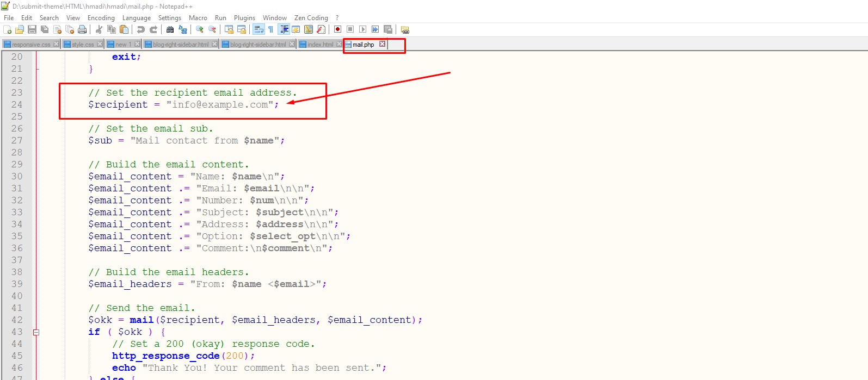Screen dimensions: 868x380
Task: Open the Run menu
Action: point(220,18)
